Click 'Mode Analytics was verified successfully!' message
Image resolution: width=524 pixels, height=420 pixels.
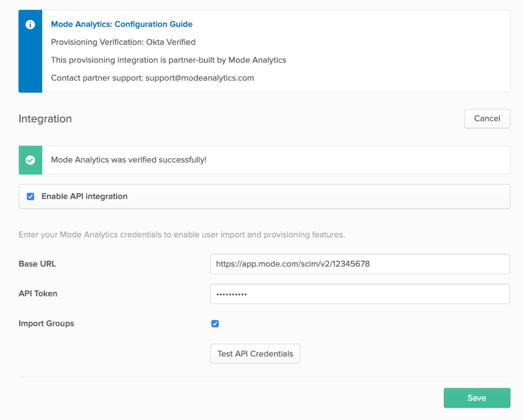coord(129,160)
